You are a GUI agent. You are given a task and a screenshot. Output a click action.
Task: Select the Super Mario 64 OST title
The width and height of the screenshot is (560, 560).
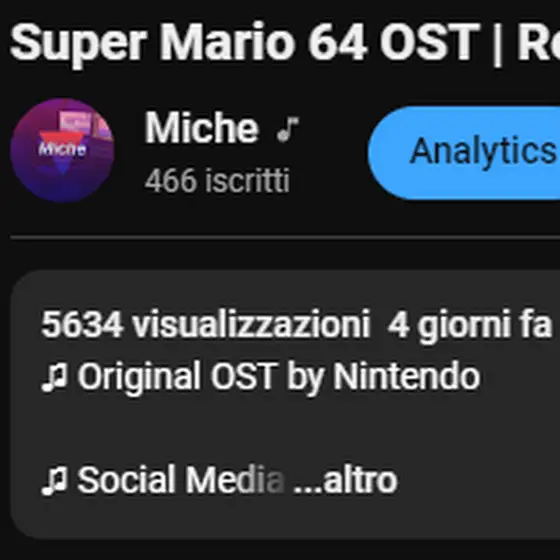(x=285, y=43)
